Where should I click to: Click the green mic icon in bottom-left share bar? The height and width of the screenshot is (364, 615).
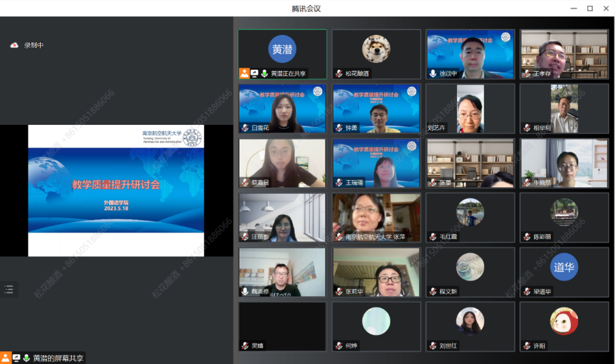26,358
